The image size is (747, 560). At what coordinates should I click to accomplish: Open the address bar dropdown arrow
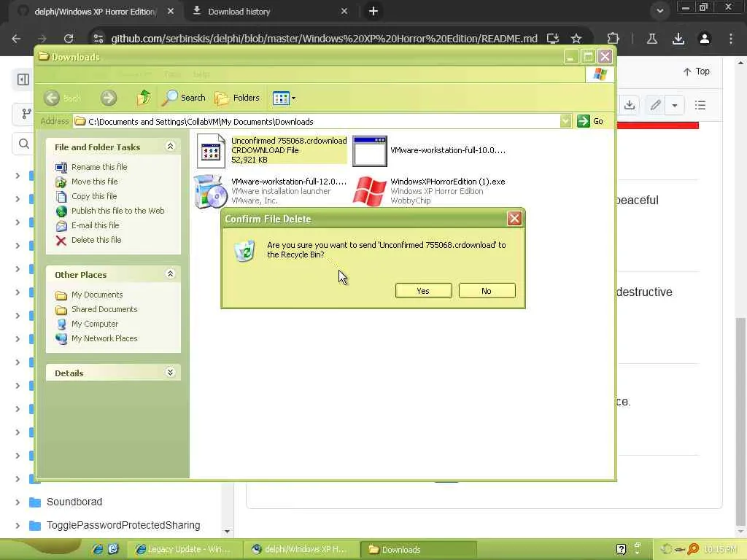click(565, 122)
